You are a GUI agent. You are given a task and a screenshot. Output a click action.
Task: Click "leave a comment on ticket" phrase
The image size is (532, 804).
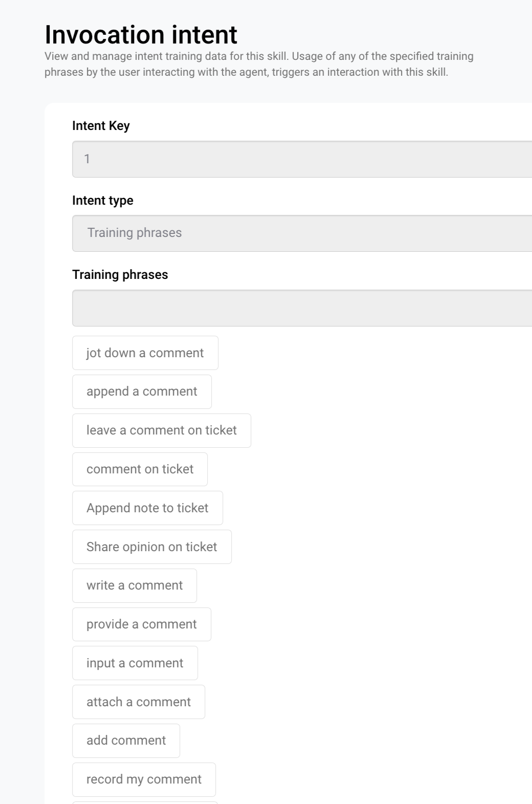click(x=162, y=430)
